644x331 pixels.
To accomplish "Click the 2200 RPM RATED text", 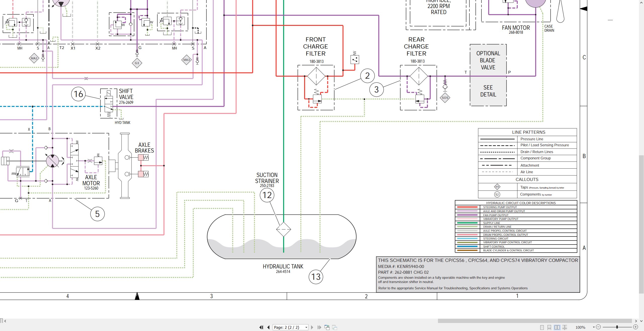I will click(x=438, y=9).
